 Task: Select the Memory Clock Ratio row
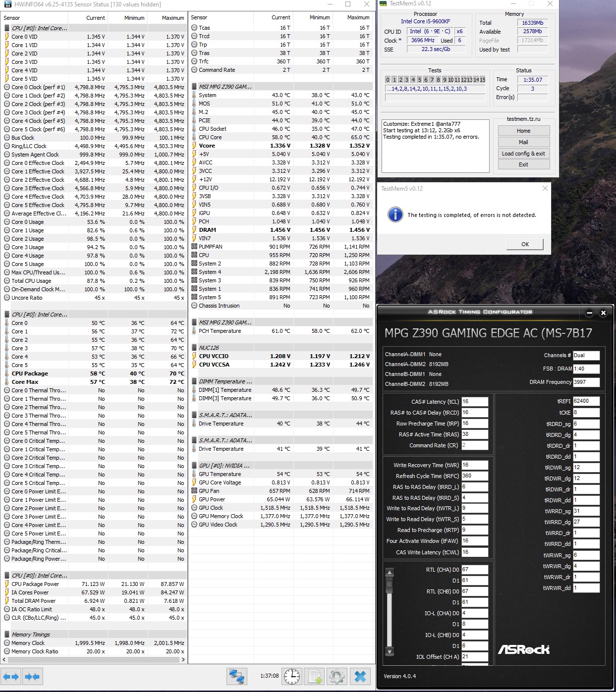94,651
